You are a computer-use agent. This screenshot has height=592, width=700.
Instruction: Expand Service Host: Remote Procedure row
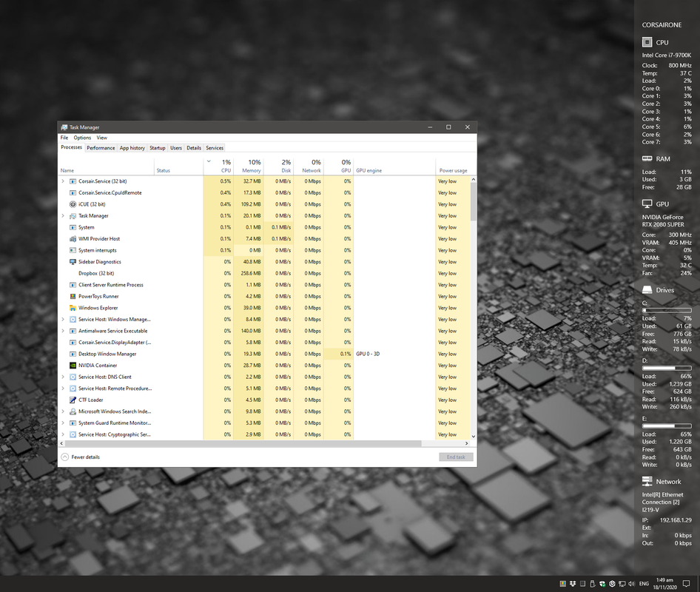pos(63,388)
